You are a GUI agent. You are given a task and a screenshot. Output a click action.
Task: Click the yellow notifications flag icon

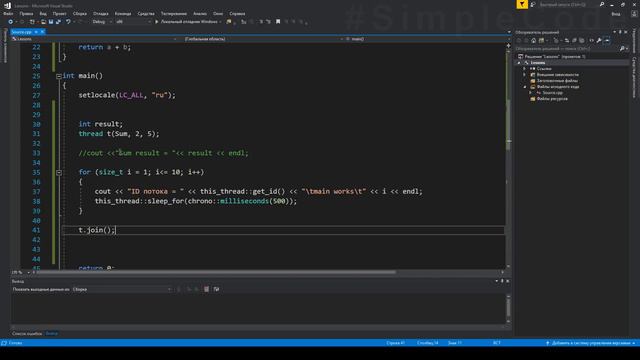[x=522, y=4]
